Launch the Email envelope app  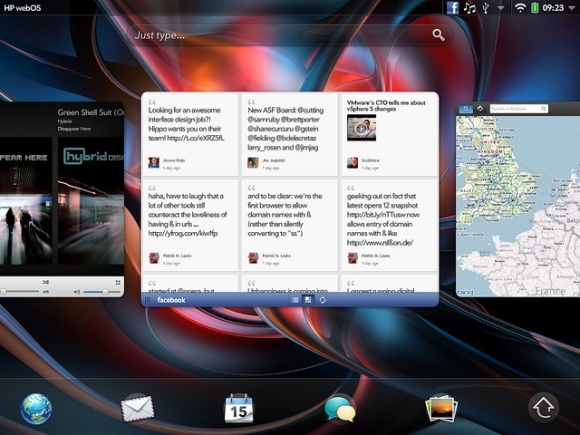pos(137,408)
